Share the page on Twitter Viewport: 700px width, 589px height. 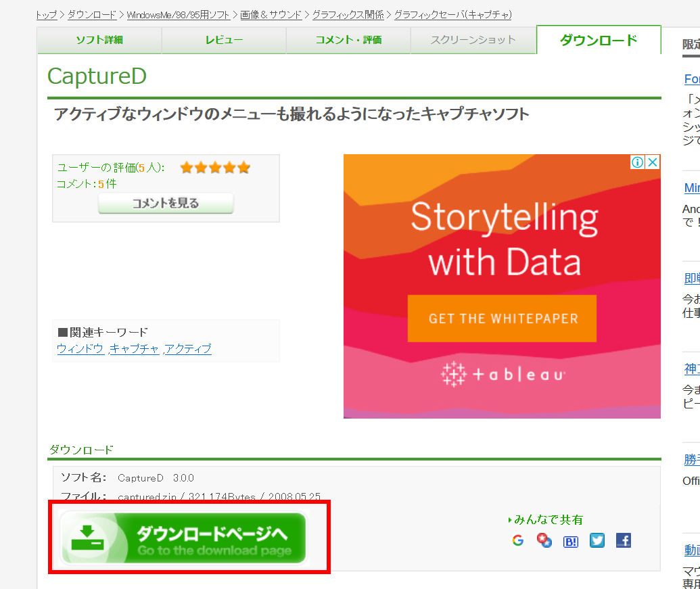pos(597,540)
